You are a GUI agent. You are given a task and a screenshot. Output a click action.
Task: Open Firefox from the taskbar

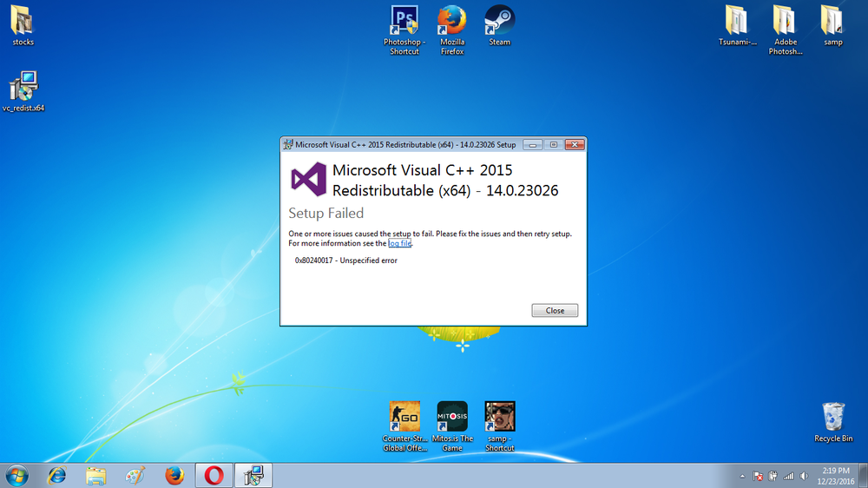(174, 476)
